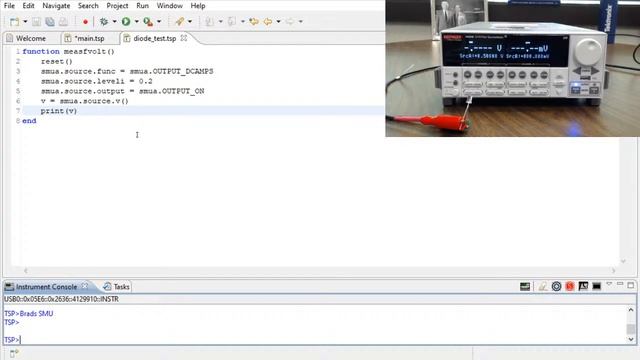Screen dimensions: 640x360
Task: Open the Help menu
Action: pos(198,6)
